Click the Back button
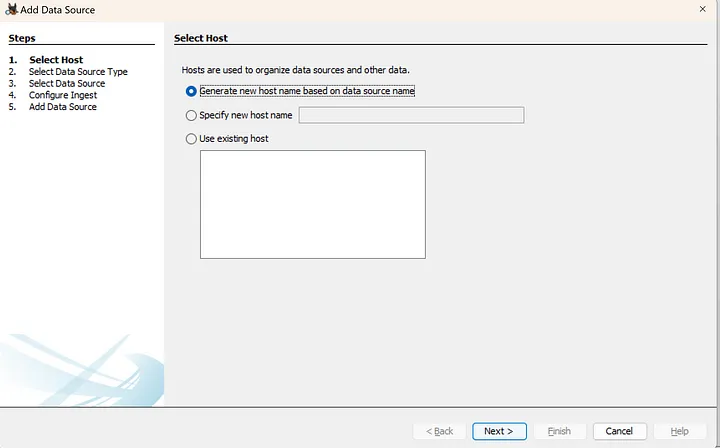Viewport: 720px width, 448px height. click(439, 431)
